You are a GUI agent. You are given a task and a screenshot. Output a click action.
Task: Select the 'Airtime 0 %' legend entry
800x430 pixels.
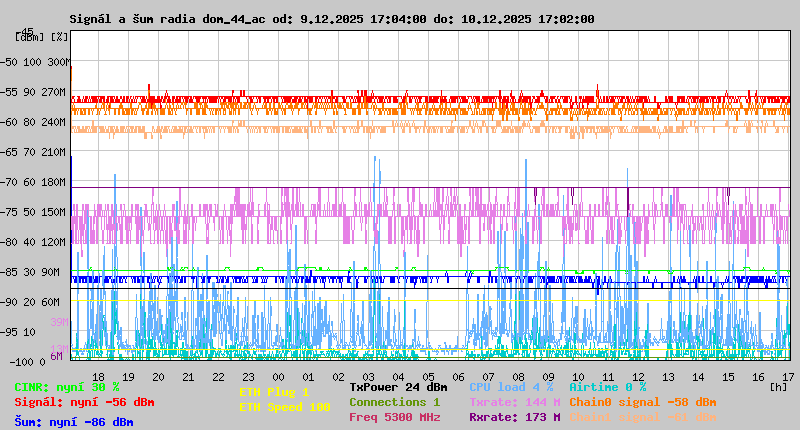click(x=608, y=387)
